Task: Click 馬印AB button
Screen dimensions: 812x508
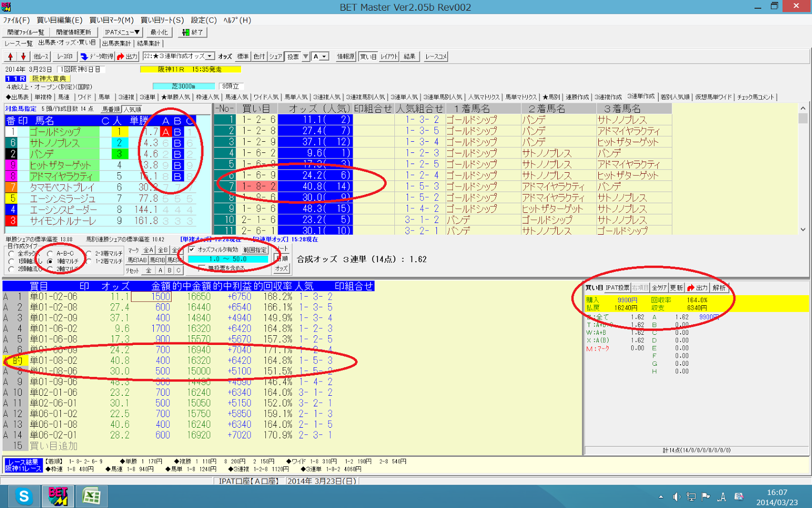Action: coord(137,260)
